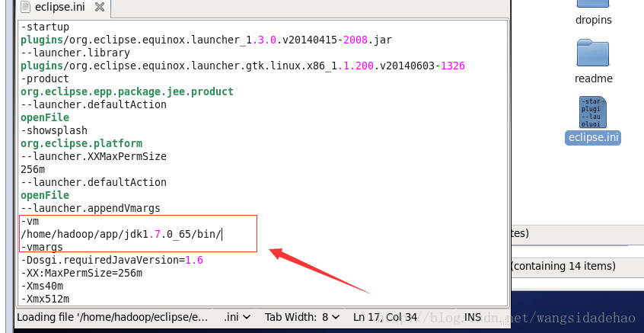Select eclipse.ini file icon in file manager

pos(593,112)
